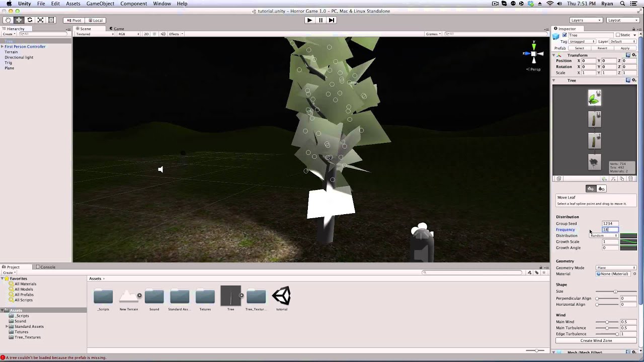Open the Tag dropdown
This screenshot has height=362, width=644.
[583, 42]
